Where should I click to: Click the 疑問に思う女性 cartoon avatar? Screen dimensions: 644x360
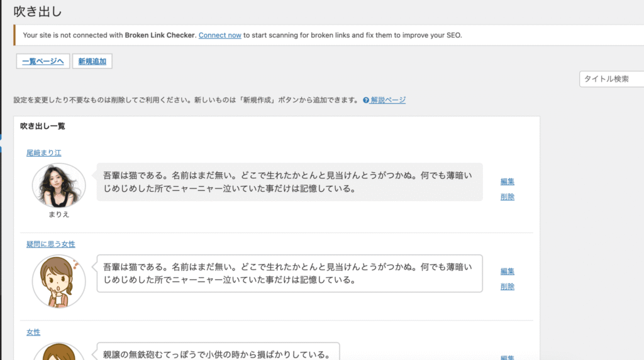point(58,281)
